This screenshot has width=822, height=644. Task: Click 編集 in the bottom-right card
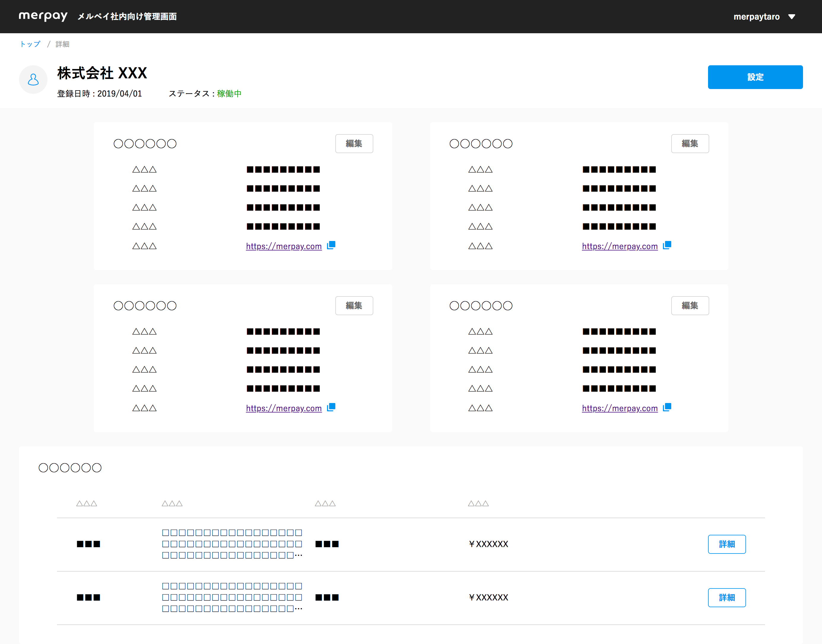[690, 305]
